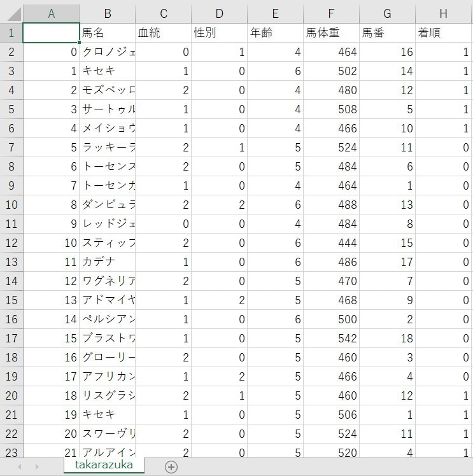Select column F header

point(331,13)
